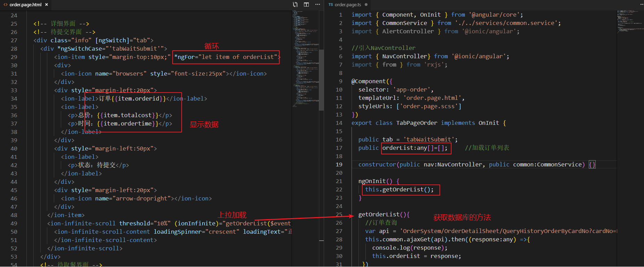Open More Actions menu of left editor
The height and width of the screenshot is (267, 644).
pyautogui.click(x=317, y=5)
